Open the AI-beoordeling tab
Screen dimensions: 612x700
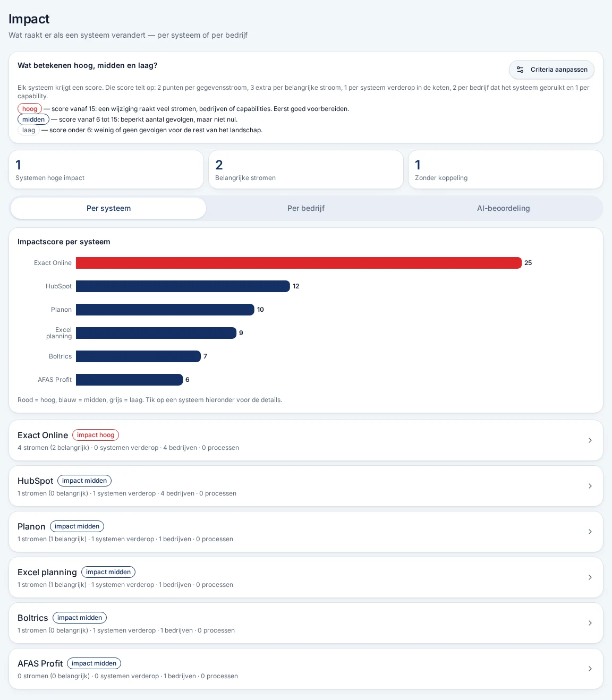pyautogui.click(x=504, y=208)
